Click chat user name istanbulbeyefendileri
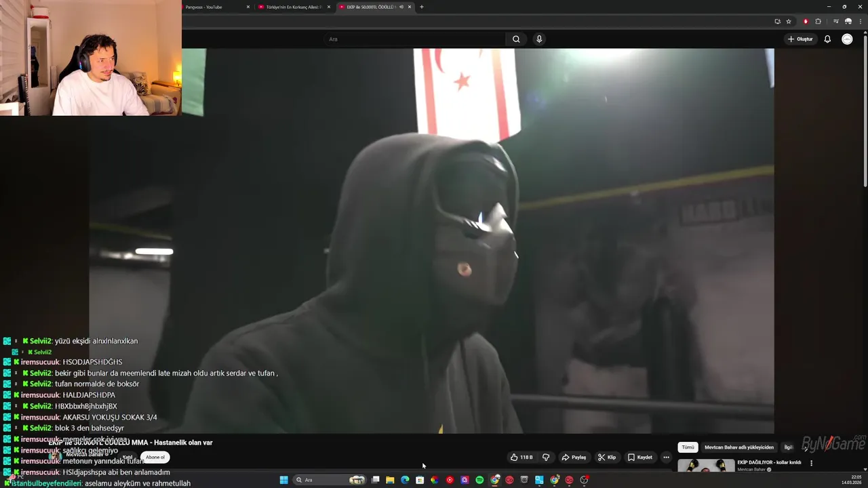 pyautogui.click(x=46, y=483)
